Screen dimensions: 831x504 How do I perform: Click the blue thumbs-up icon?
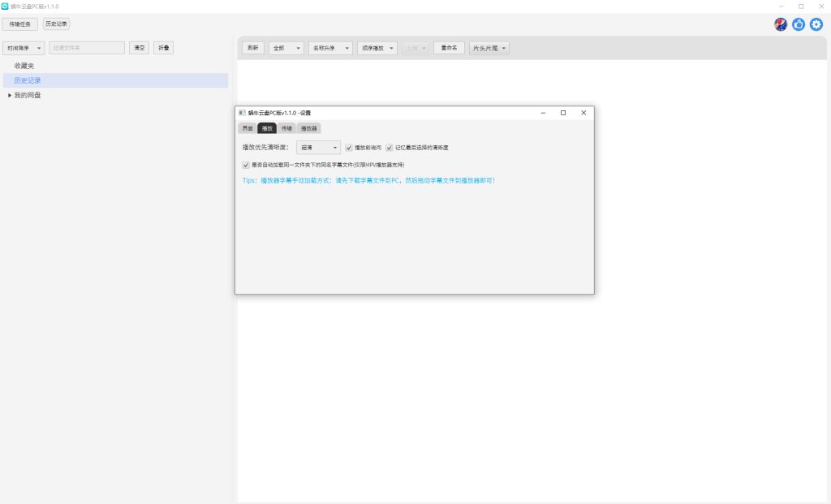tap(799, 24)
